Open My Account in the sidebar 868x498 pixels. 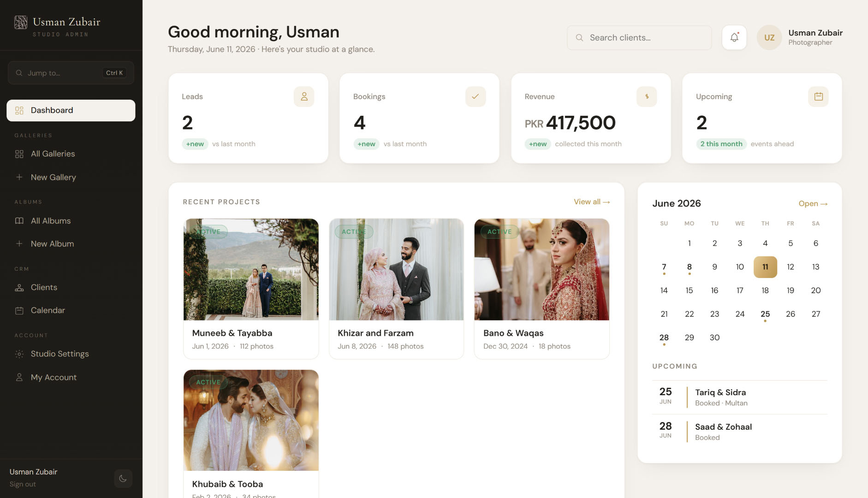point(71,377)
